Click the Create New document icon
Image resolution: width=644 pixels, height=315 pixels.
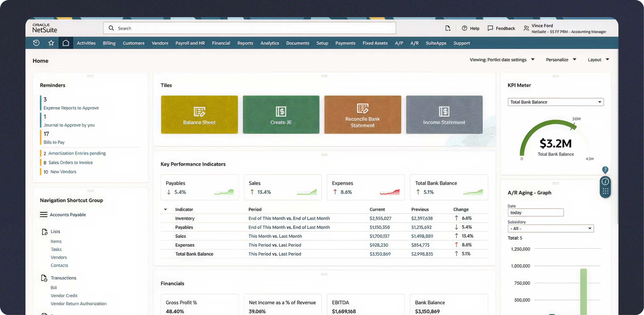tap(448, 28)
